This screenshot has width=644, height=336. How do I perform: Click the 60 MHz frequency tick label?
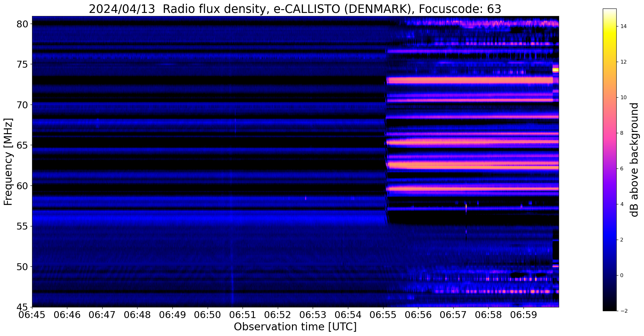coord(22,186)
